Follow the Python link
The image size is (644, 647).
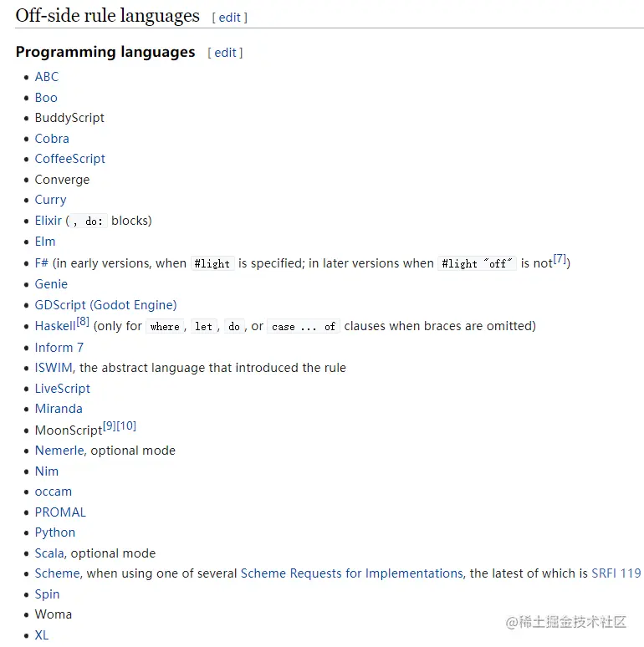pos(55,532)
